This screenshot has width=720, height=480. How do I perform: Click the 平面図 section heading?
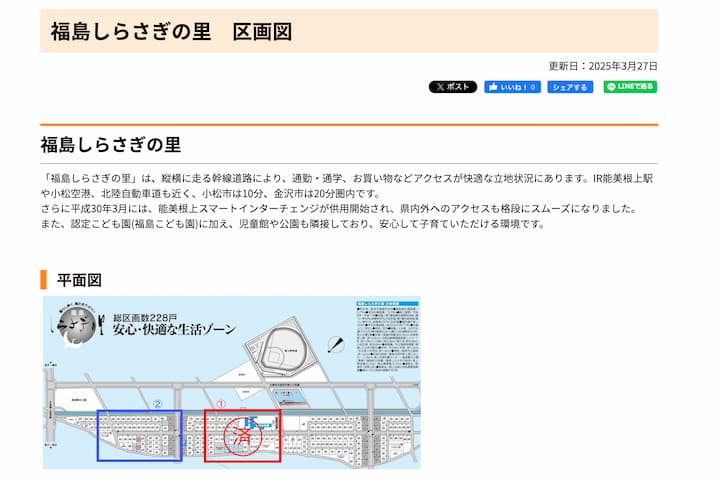tap(78, 279)
